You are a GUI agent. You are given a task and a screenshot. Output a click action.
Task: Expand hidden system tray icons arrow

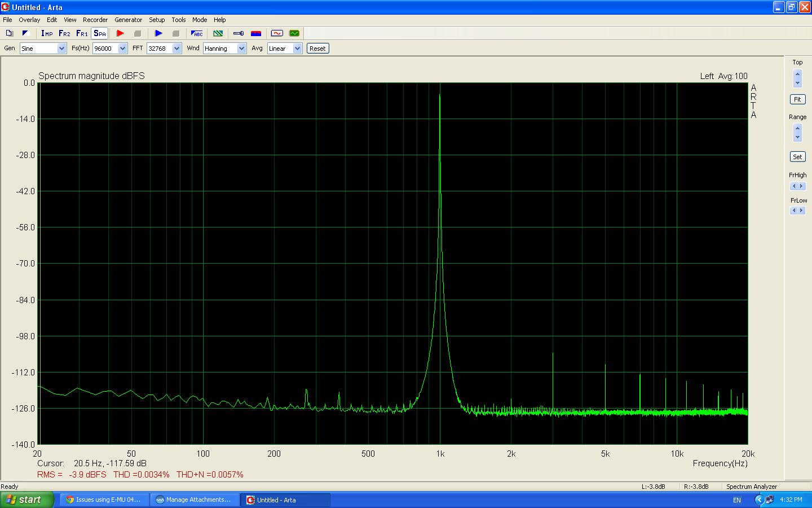point(758,500)
